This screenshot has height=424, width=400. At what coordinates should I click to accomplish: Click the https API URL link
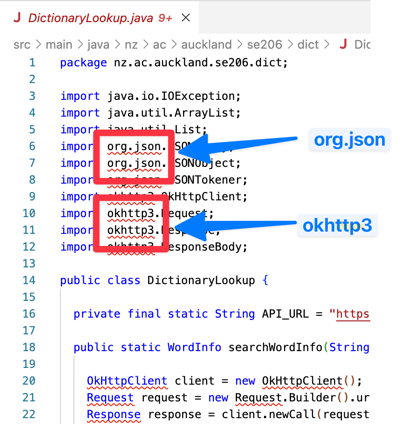pyautogui.click(x=353, y=314)
